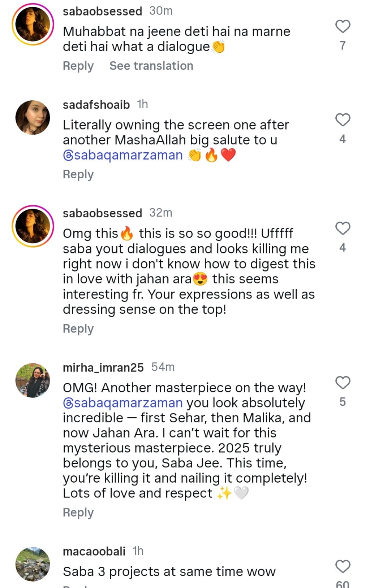
Task: Open macaoobali's profile picture
Action: (33, 564)
